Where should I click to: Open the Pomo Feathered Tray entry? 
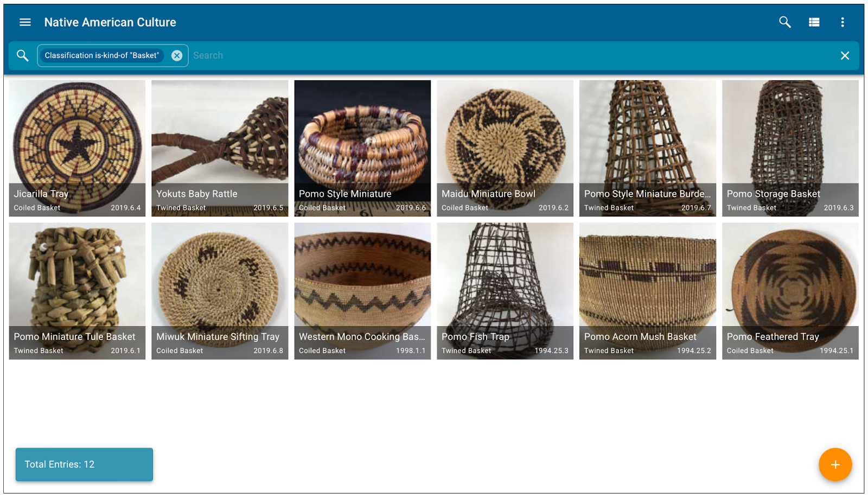point(790,291)
